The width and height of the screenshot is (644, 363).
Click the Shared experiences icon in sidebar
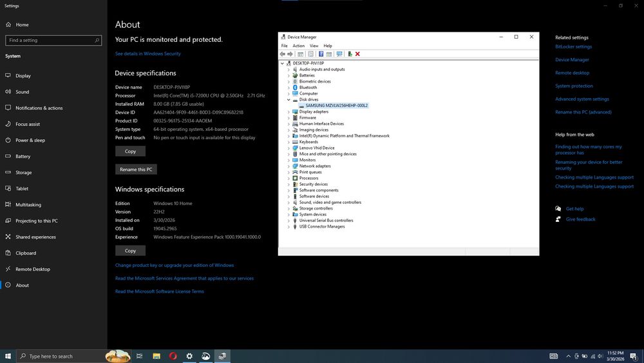pyautogui.click(x=8, y=237)
